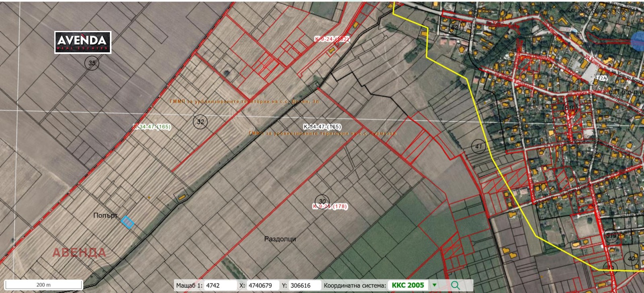Focus the X coordinate input field
The height and width of the screenshot is (293, 644).
pyautogui.click(x=262, y=285)
